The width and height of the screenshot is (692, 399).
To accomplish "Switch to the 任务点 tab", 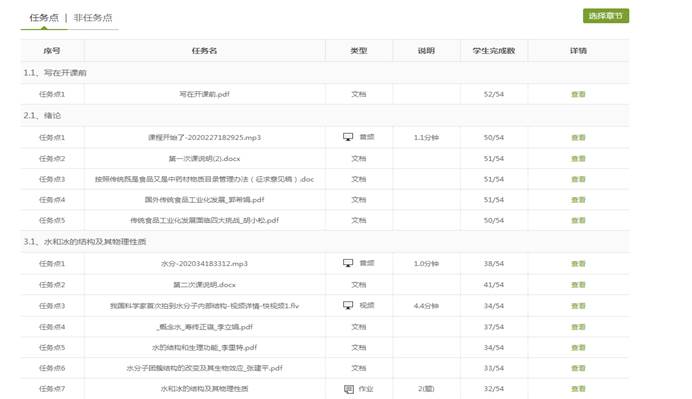I will [44, 18].
